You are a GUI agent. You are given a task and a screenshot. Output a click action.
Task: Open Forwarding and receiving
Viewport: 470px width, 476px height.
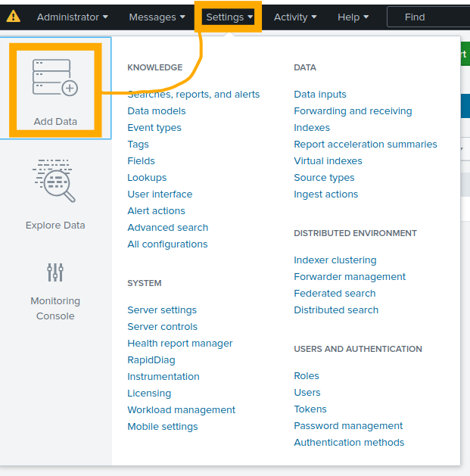pos(353,111)
